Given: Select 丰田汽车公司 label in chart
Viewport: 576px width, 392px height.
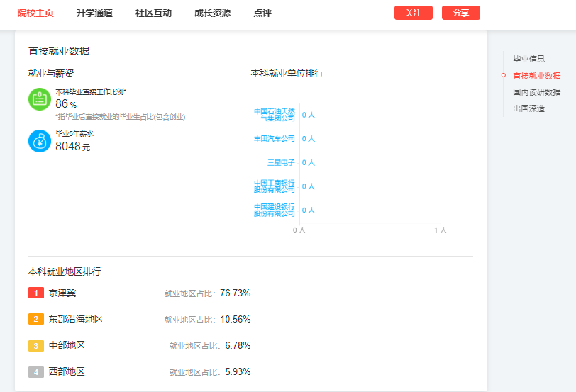Looking at the screenshot, I should pos(275,139).
